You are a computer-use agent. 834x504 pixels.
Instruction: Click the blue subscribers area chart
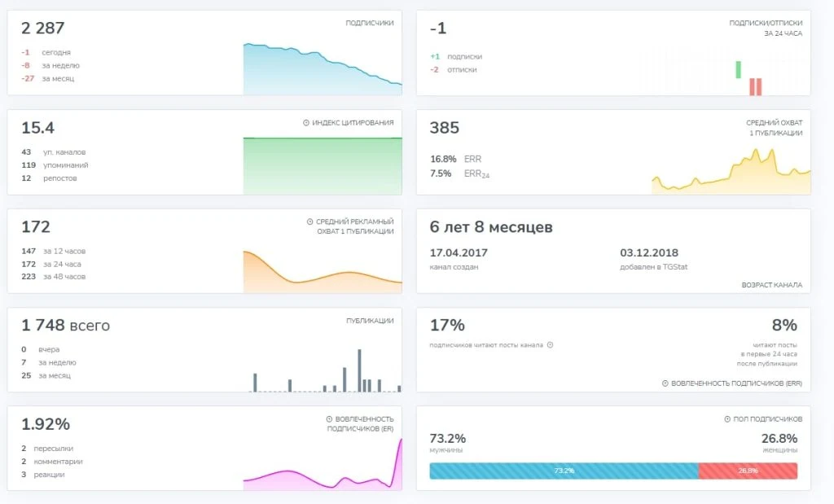(x=323, y=69)
